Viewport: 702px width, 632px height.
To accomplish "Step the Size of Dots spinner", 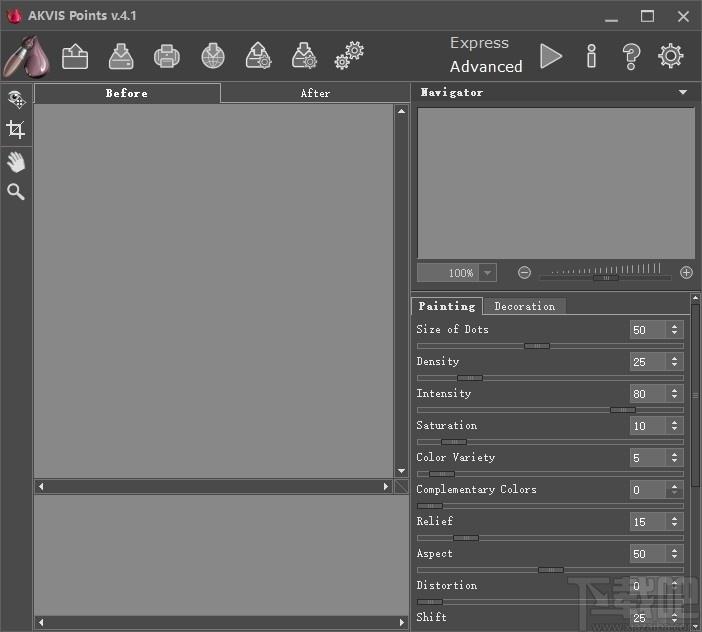I will click(x=674, y=330).
